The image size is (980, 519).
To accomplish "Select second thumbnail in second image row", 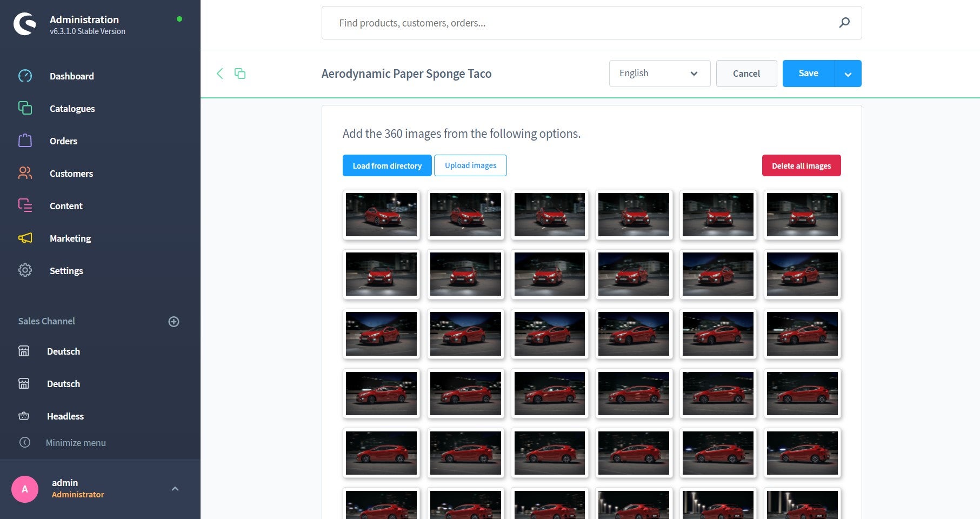I will point(465,274).
